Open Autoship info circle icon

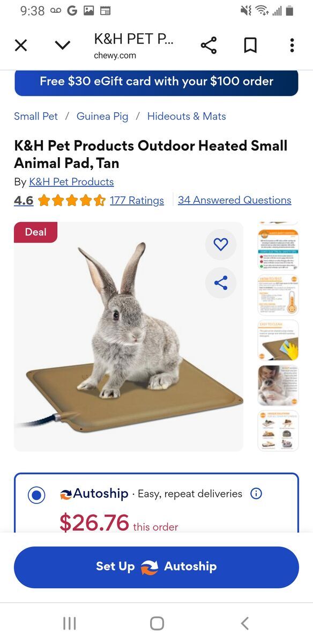click(256, 493)
